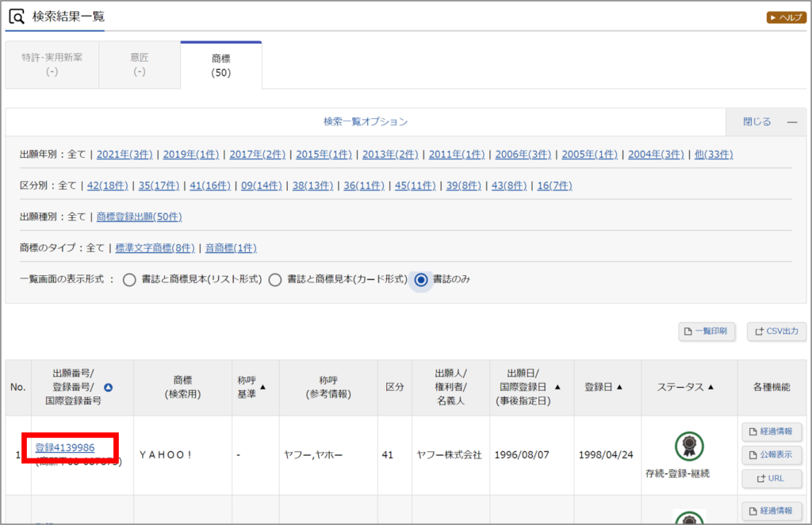Open 経過情報 for row 1

click(x=772, y=431)
